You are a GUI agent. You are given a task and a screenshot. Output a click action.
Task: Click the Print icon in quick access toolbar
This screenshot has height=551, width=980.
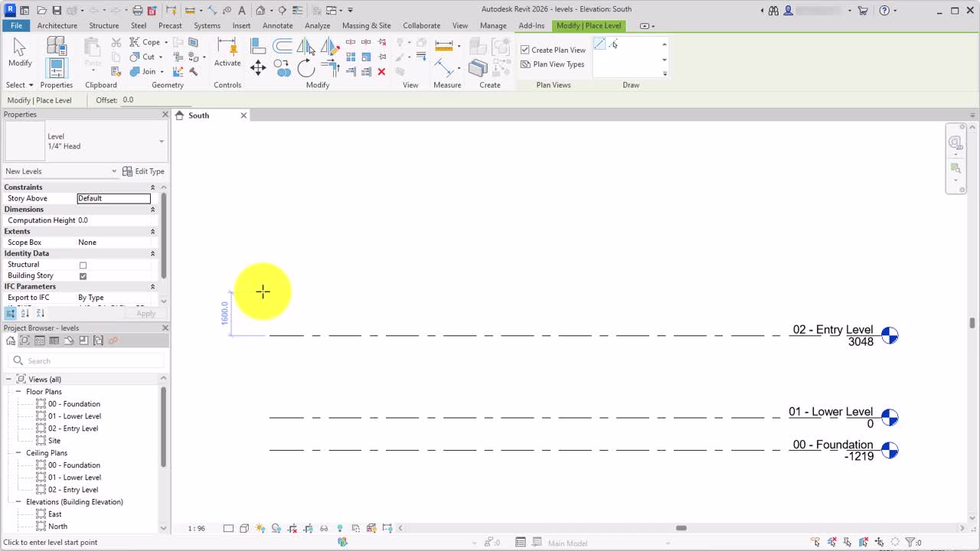coord(137,11)
